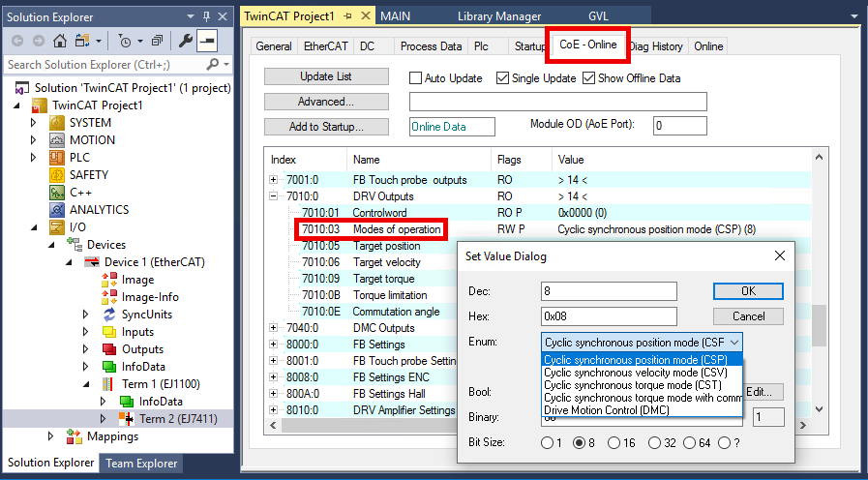Select the Image-Info tree item
Image resolution: width=868 pixels, height=480 pixels.
[x=150, y=297]
